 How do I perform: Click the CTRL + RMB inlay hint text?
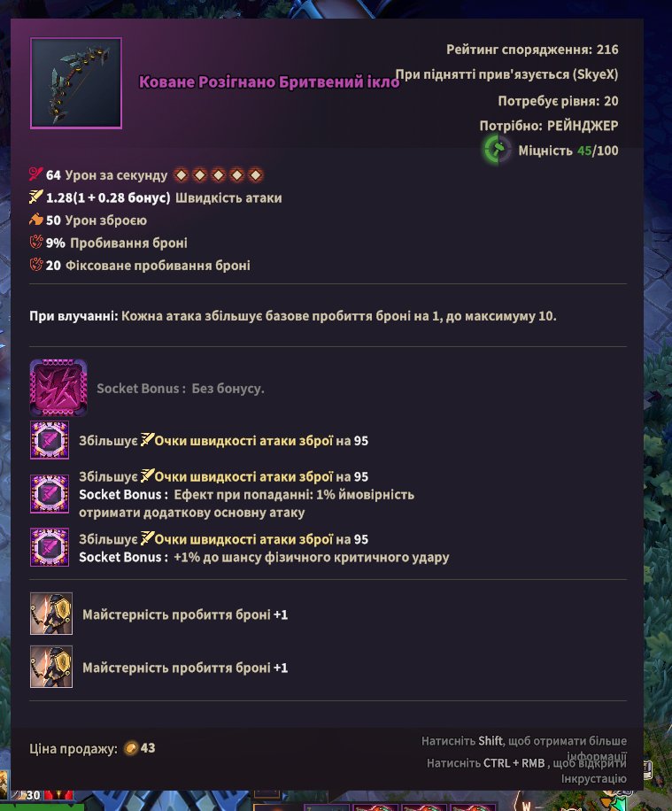527,770
